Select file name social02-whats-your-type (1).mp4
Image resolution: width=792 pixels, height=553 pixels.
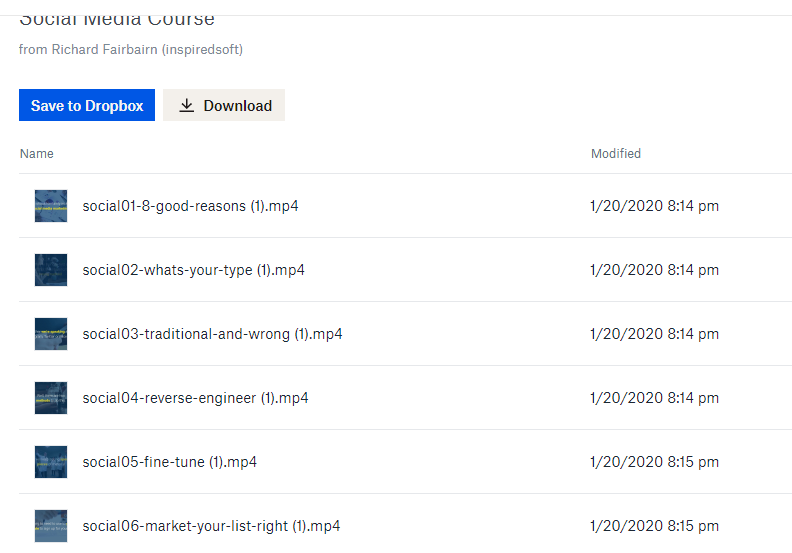193,270
